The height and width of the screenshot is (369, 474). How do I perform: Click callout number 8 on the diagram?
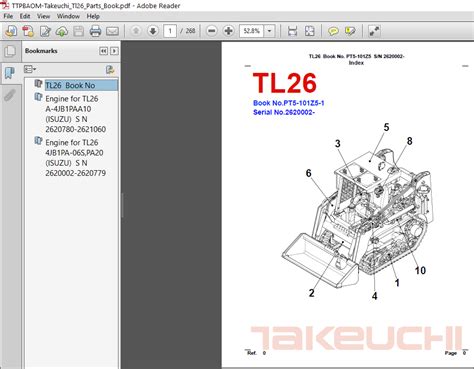(x=409, y=141)
